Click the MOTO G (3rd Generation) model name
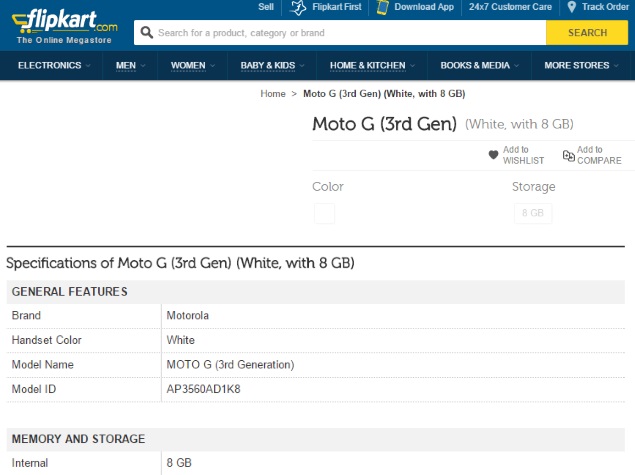Viewport: 635px width, 475px height. click(230, 365)
